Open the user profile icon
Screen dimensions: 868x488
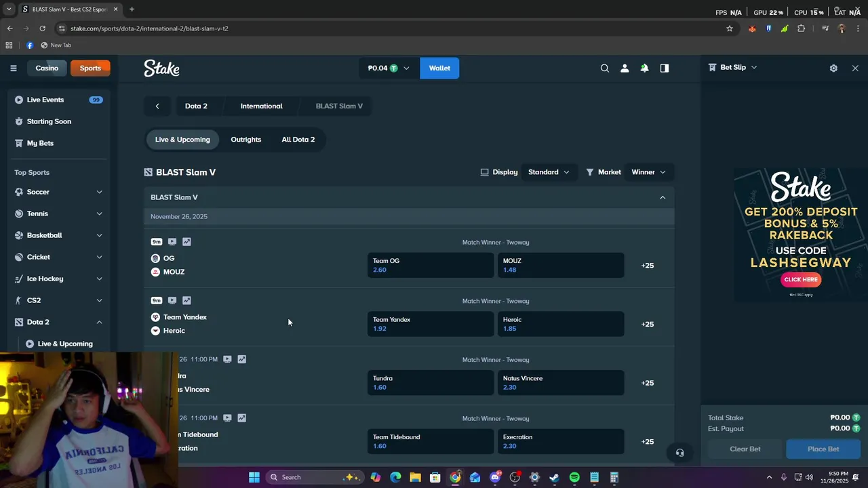625,68
